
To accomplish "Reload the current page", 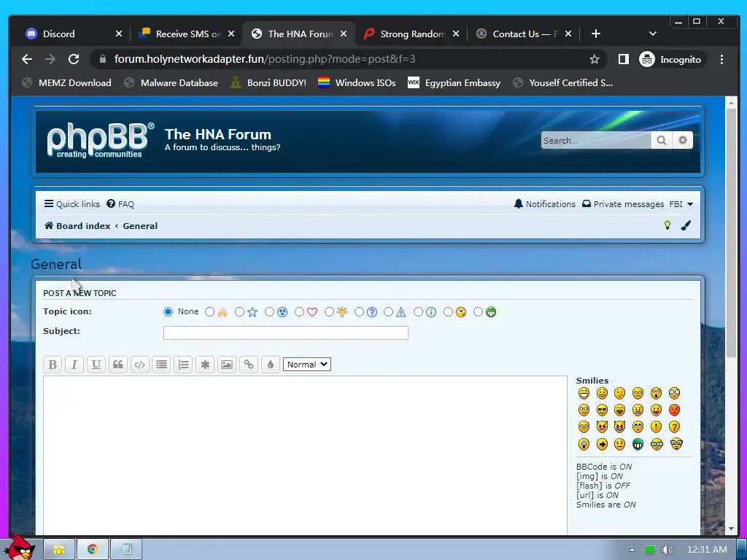I will coord(74,59).
